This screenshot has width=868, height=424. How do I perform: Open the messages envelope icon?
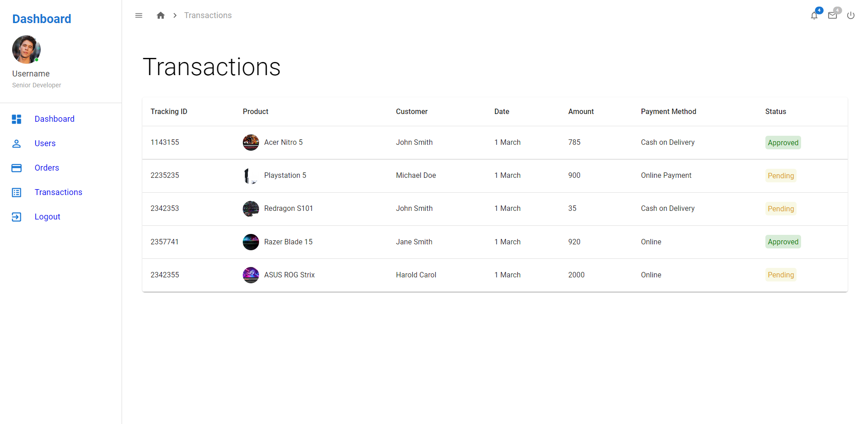click(x=832, y=15)
